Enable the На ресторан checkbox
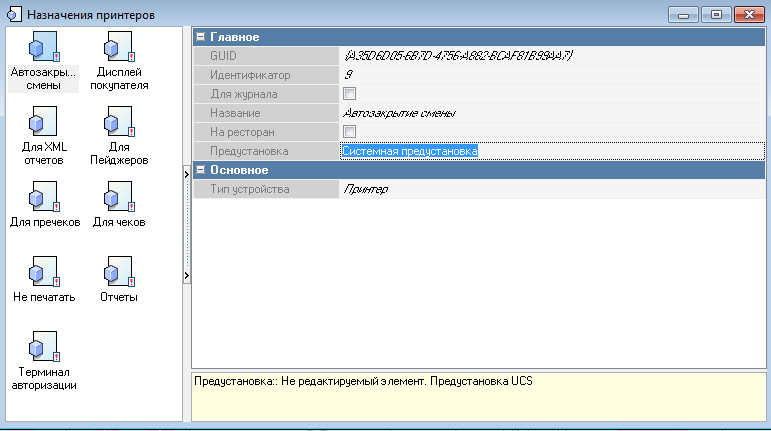771x431 pixels. click(350, 132)
